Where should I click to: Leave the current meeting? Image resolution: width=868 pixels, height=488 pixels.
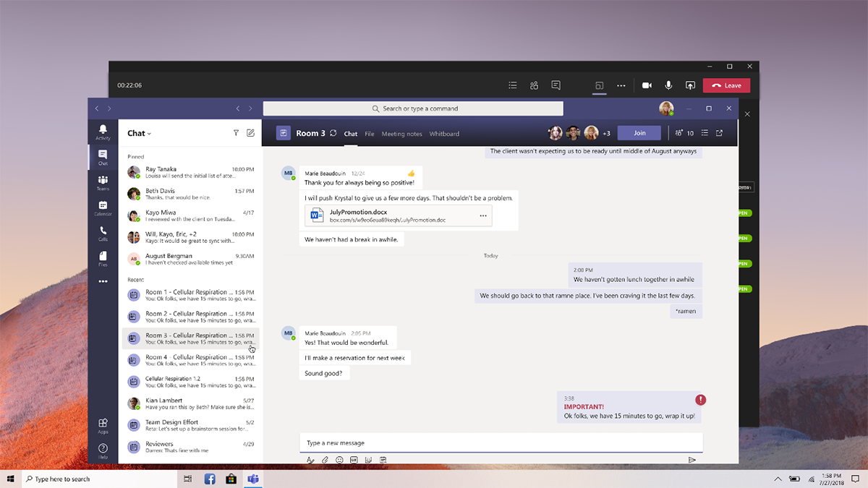[x=726, y=85]
